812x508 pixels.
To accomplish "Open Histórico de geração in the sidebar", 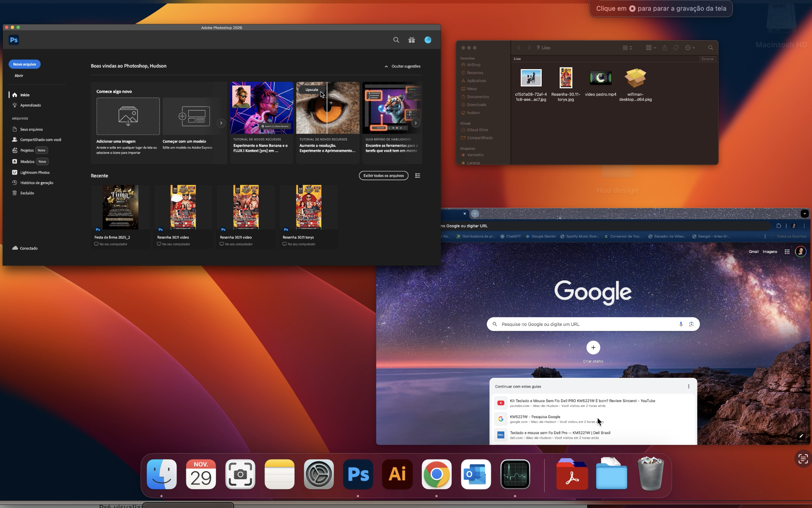I will [x=36, y=183].
